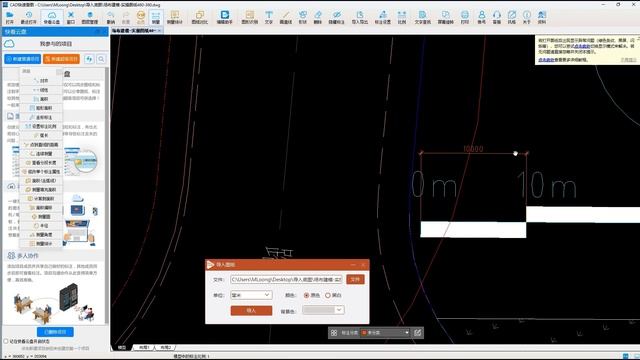
Task: Open the account person icon
Action: pyautogui.click(x=482, y=17)
